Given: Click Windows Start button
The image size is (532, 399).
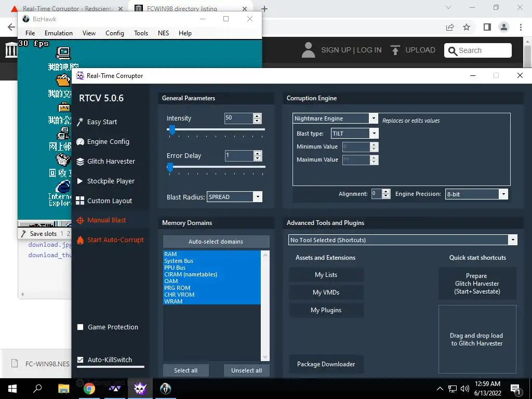Looking at the screenshot, I should (12, 389).
